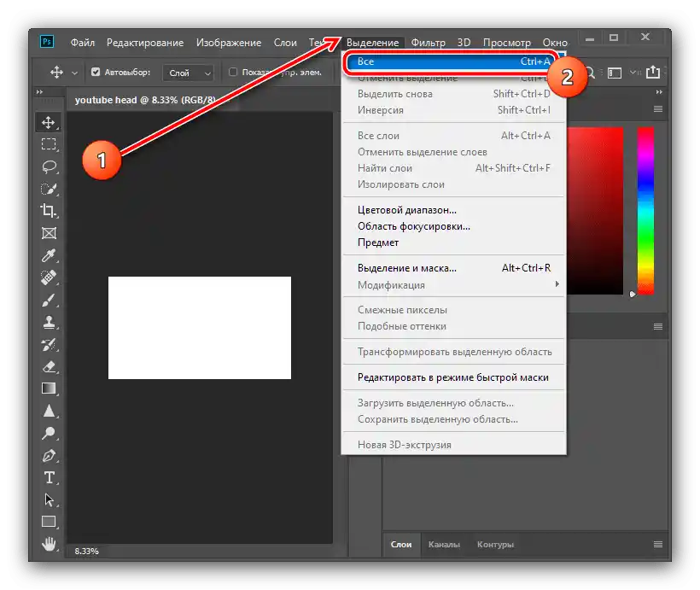Expand the collapsed toolbox double-arrow
Screen dimensions: 700x590
pos(40,91)
